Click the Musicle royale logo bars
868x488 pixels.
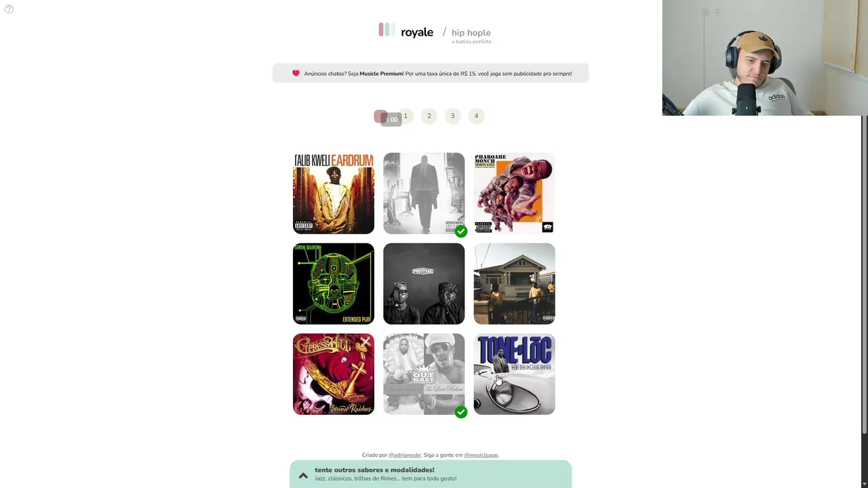387,29
